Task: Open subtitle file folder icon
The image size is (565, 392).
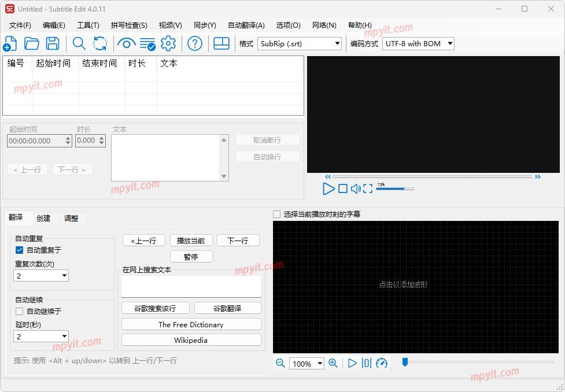Action: click(x=32, y=43)
